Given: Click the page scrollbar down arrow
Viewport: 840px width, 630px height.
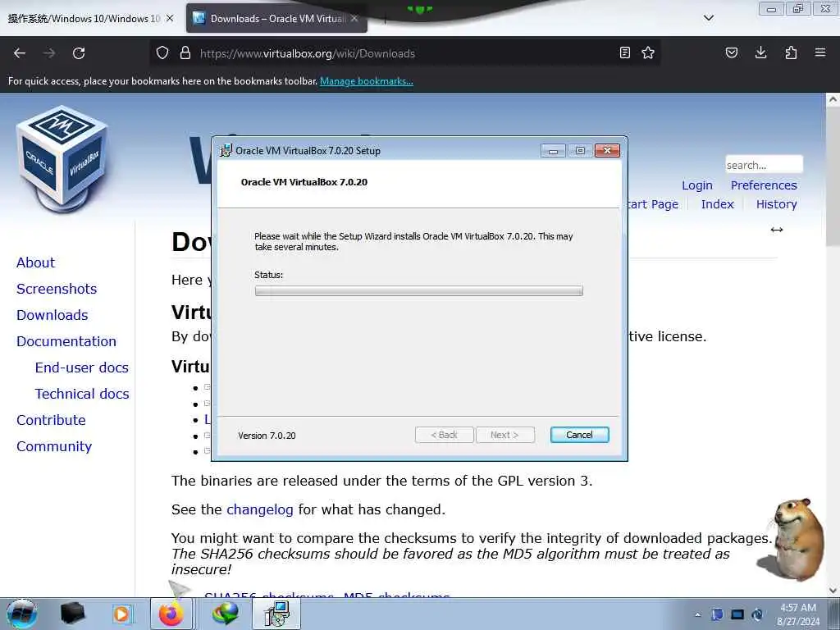Looking at the screenshot, I should click(x=833, y=590).
